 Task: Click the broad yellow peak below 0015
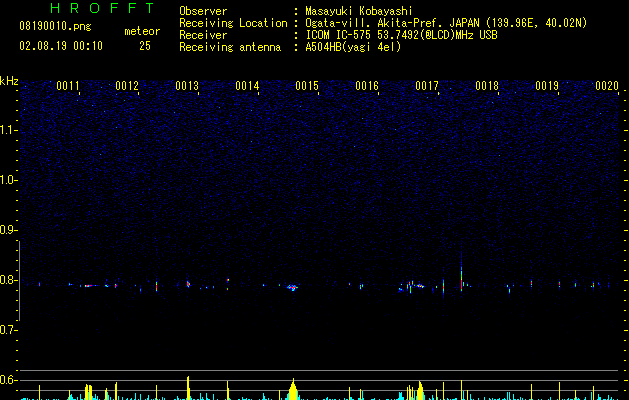tap(293, 389)
